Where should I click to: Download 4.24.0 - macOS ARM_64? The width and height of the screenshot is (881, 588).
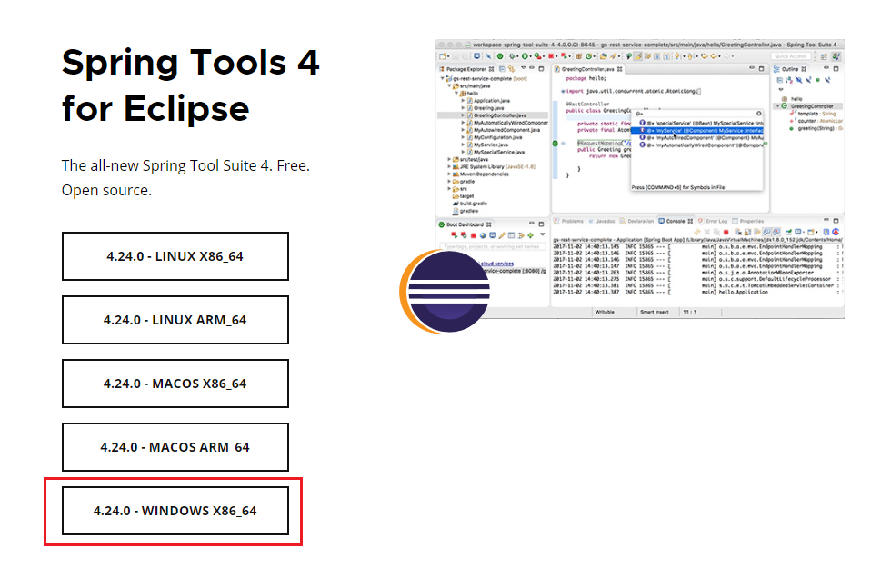tap(175, 447)
